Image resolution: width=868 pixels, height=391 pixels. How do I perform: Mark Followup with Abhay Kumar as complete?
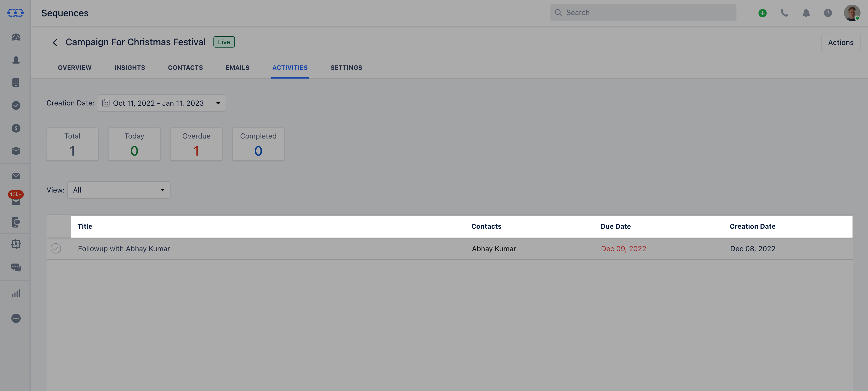(56, 248)
